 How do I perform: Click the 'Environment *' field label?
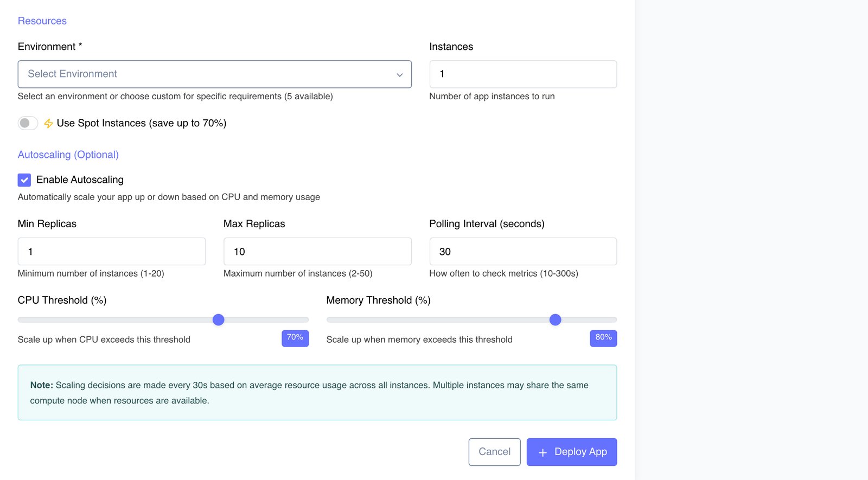pos(50,47)
